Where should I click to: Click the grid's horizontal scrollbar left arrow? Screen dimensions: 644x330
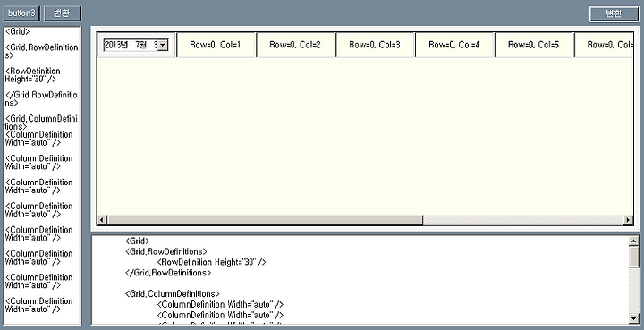point(102,220)
